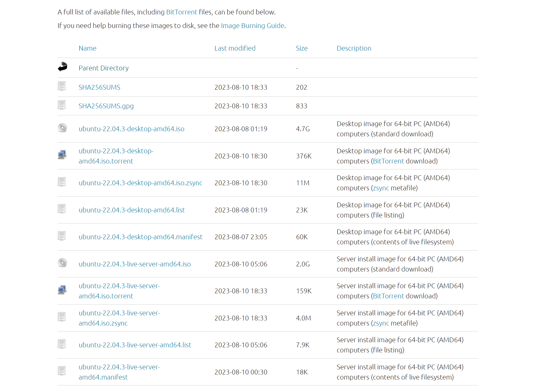The height and width of the screenshot is (392, 534).
Task: Click the 4.7G size of desktop iso
Action: tap(303, 129)
